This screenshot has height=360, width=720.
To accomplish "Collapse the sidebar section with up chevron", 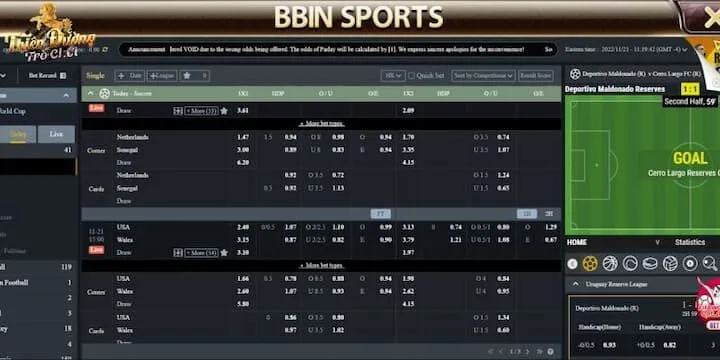I will tap(66, 96).
